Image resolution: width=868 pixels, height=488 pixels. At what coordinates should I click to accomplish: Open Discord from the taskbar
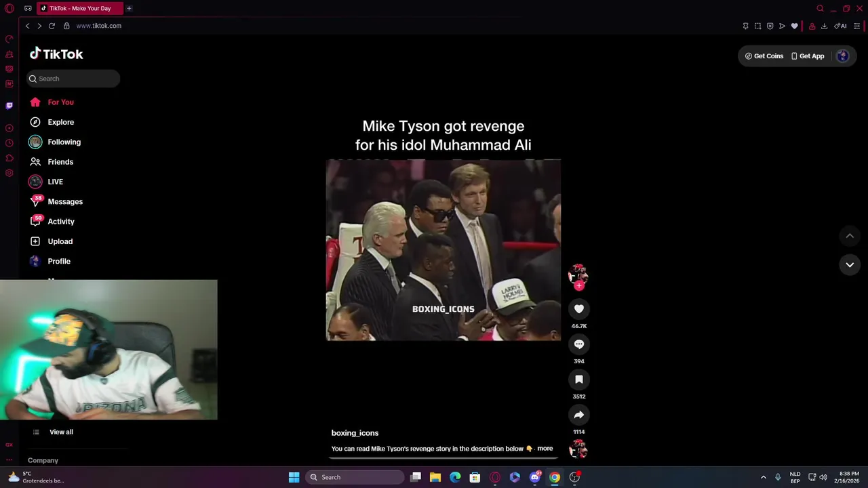[x=535, y=477]
